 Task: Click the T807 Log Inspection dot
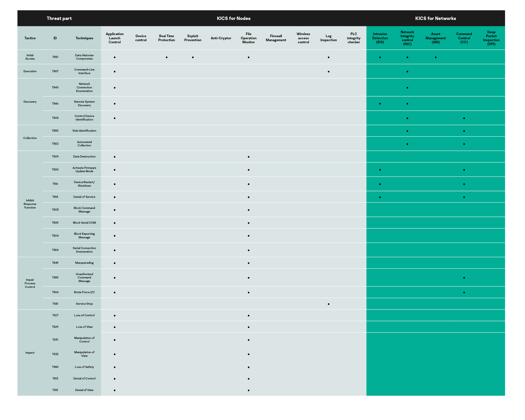tap(328, 72)
